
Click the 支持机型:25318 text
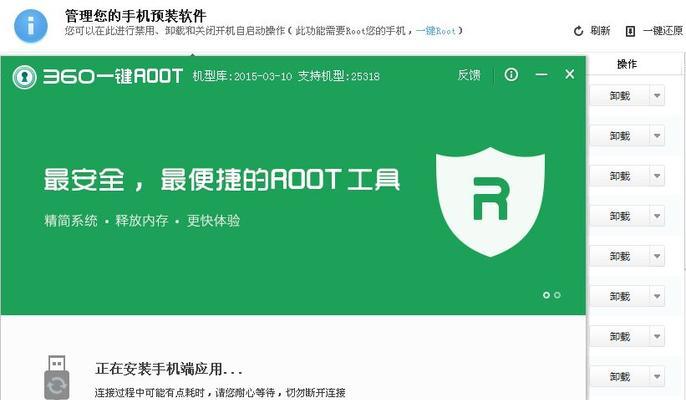(339, 76)
